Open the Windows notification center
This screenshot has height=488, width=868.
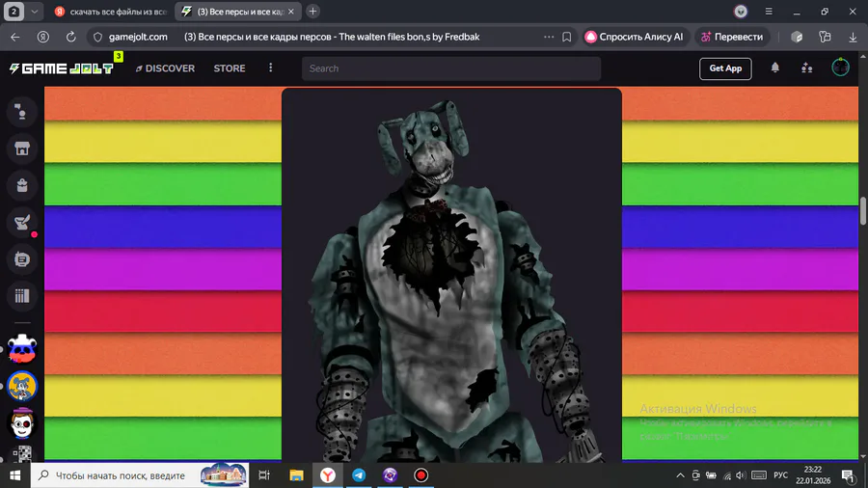848,475
